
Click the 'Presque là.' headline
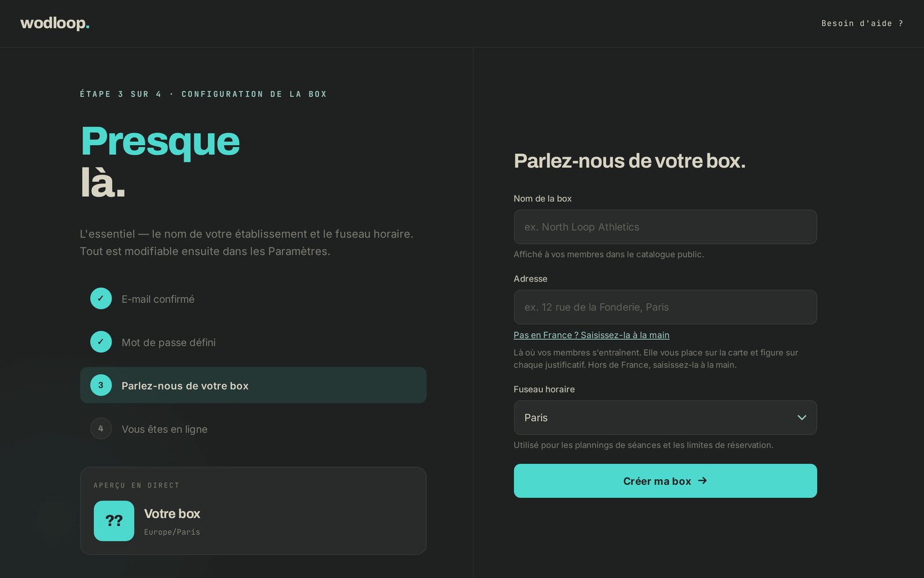click(x=160, y=161)
